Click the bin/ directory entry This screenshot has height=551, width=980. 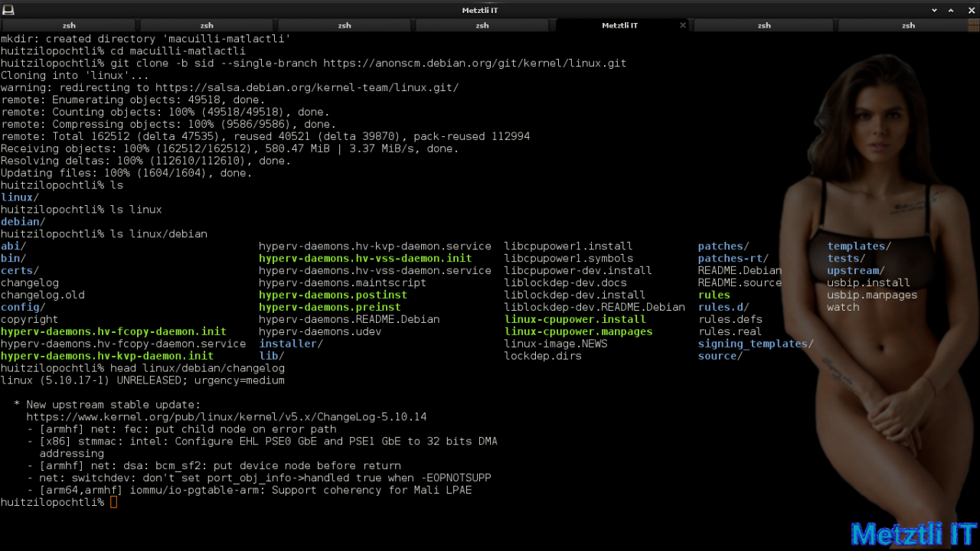(13, 258)
